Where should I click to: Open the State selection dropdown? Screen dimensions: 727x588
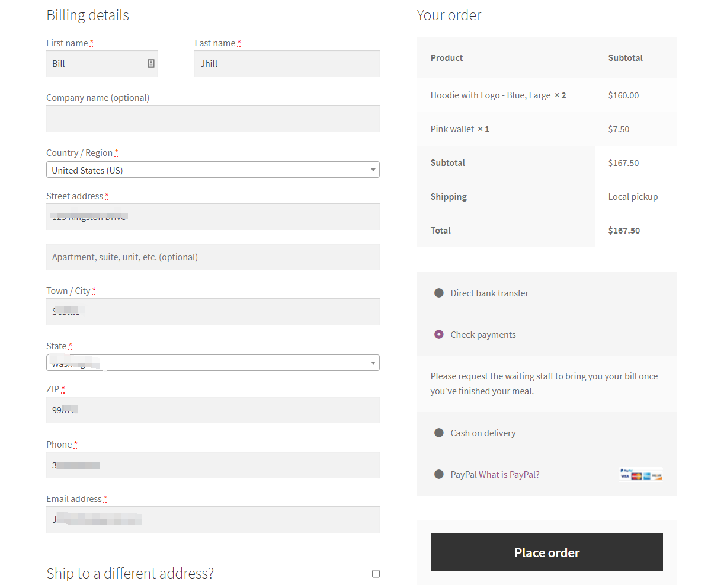213,362
